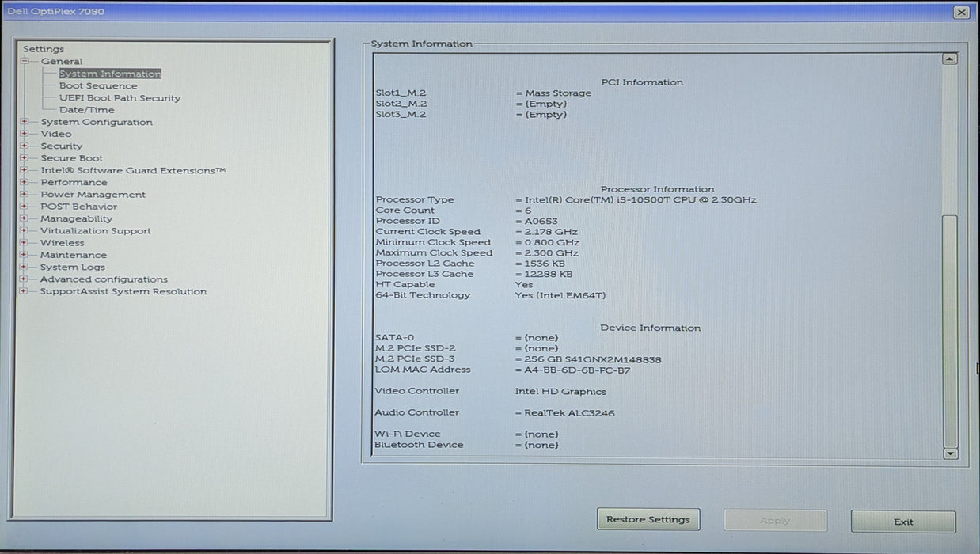Click the Exit button
Screen dimensions: 980x554
[903, 522]
